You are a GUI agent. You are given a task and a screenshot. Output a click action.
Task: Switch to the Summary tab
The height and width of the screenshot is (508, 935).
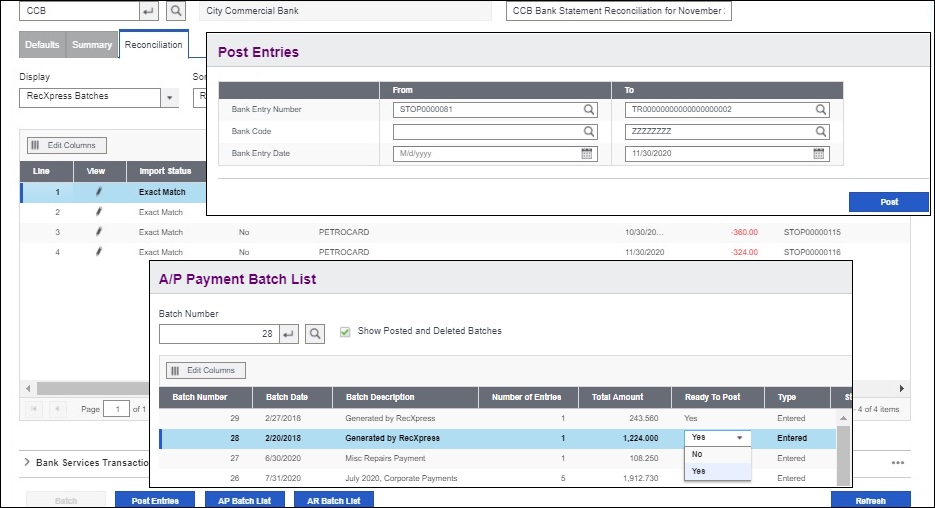(92, 45)
